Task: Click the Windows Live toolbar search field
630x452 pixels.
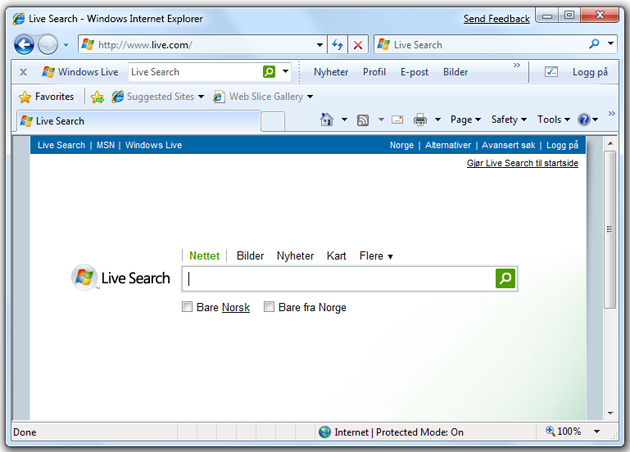Action: click(x=195, y=72)
